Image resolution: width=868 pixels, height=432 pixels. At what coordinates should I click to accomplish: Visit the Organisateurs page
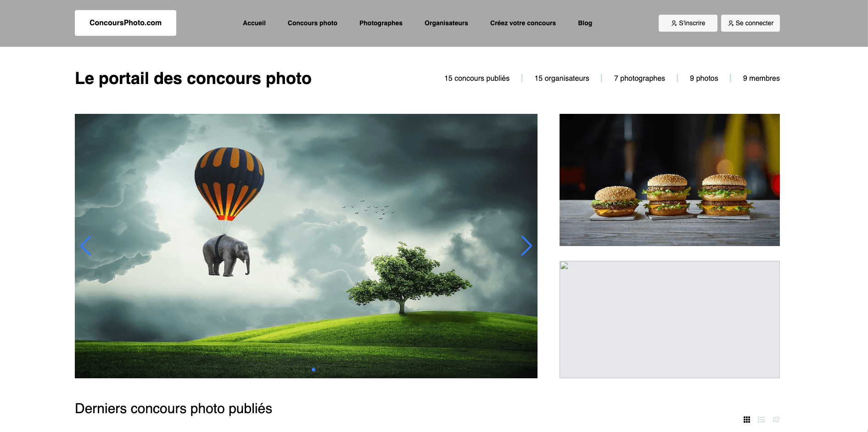[446, 23]
